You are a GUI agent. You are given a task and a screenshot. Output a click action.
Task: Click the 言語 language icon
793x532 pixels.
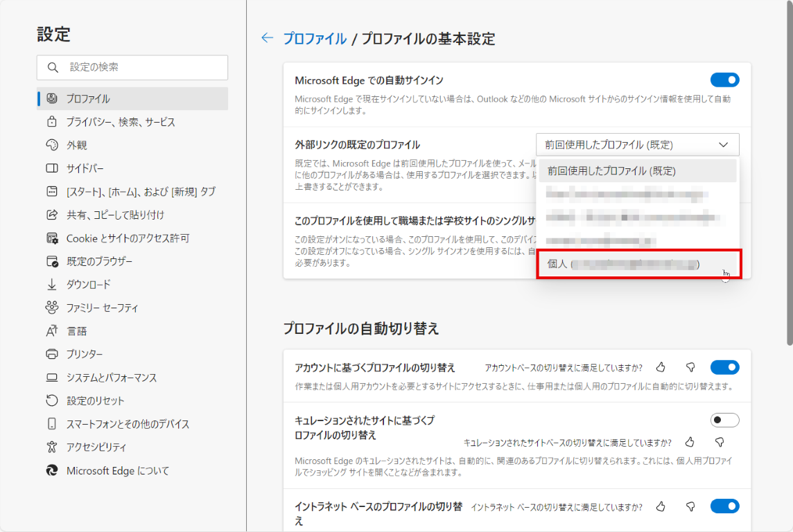[52, 331]
